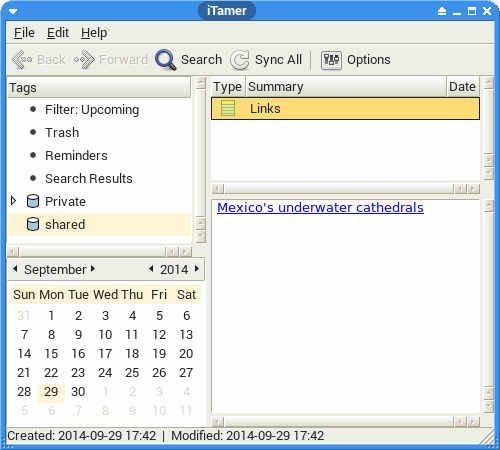Screen dimensions: 500x450
Task: Open Options via the mixer icon
Action: coord(331,60)
